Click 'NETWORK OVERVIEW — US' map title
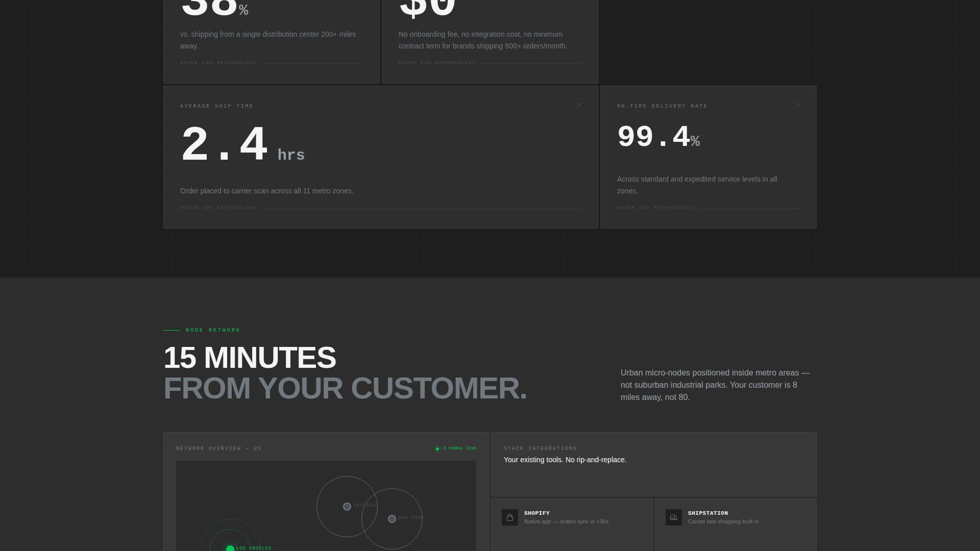 coord(218,448)
